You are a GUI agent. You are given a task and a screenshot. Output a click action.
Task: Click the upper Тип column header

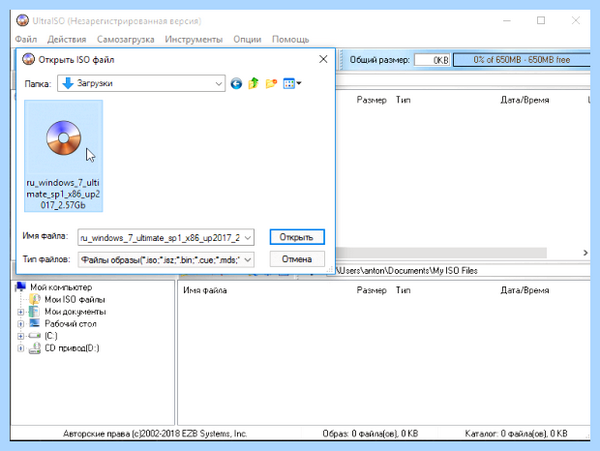tap(403, 100)
